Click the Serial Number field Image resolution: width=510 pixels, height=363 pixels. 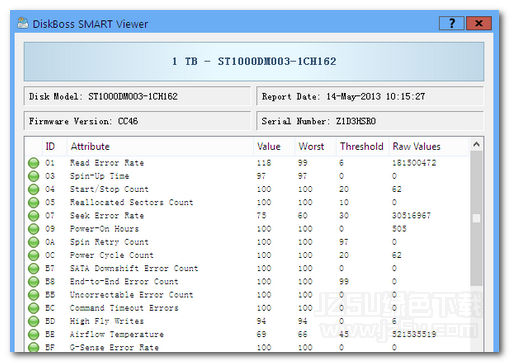coord(370,121)
